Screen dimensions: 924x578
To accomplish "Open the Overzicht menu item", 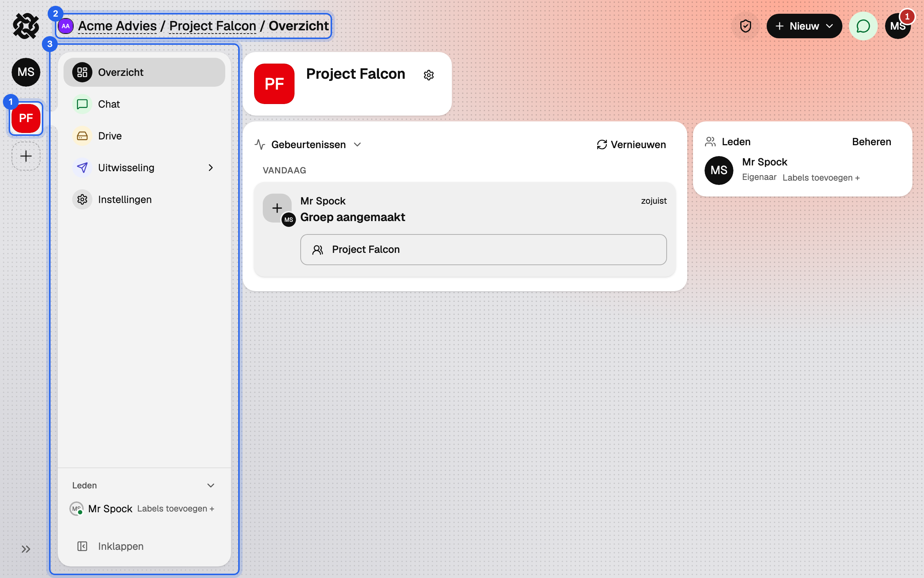I will click(x=144, y=72).
